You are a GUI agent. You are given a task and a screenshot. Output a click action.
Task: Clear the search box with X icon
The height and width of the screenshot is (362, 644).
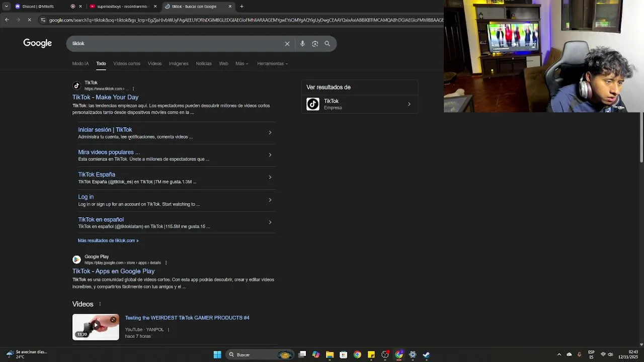tap(287, 44)
